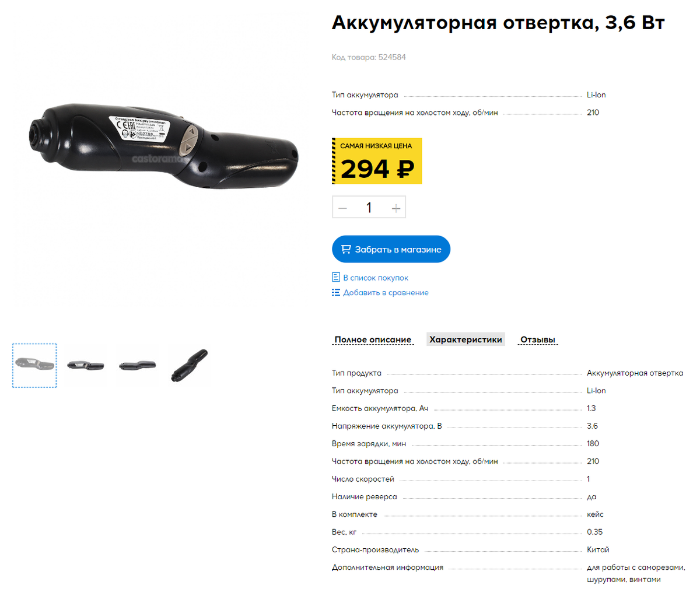
Task: Click the main screwdriver product image
Action: (x=164, y=146)
